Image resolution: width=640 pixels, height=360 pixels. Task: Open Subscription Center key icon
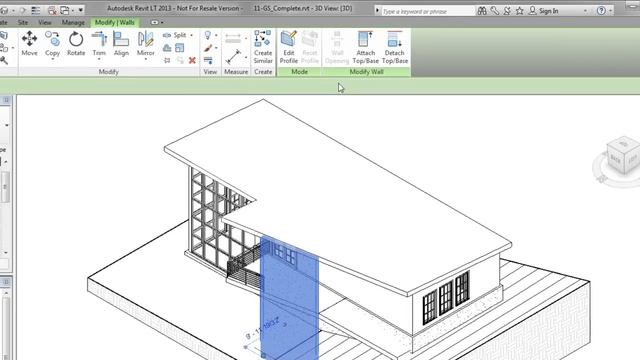click(x=495, y=11)
